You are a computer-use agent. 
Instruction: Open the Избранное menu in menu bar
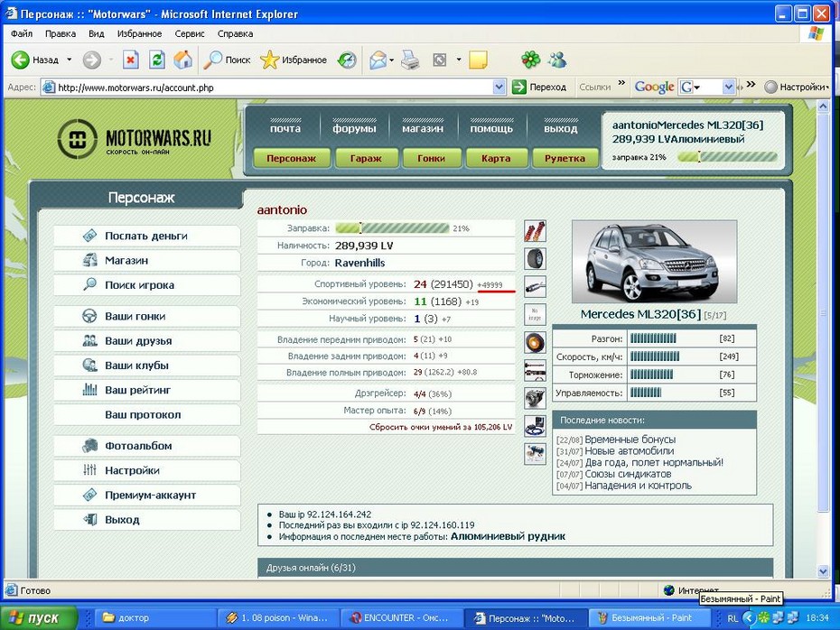(139, 33)
